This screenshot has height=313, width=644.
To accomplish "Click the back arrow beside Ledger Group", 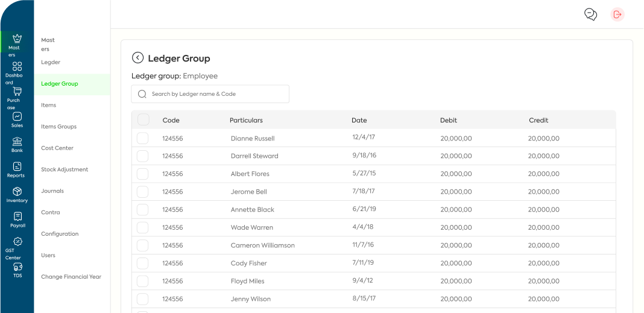I will click(x=137, y=58).
